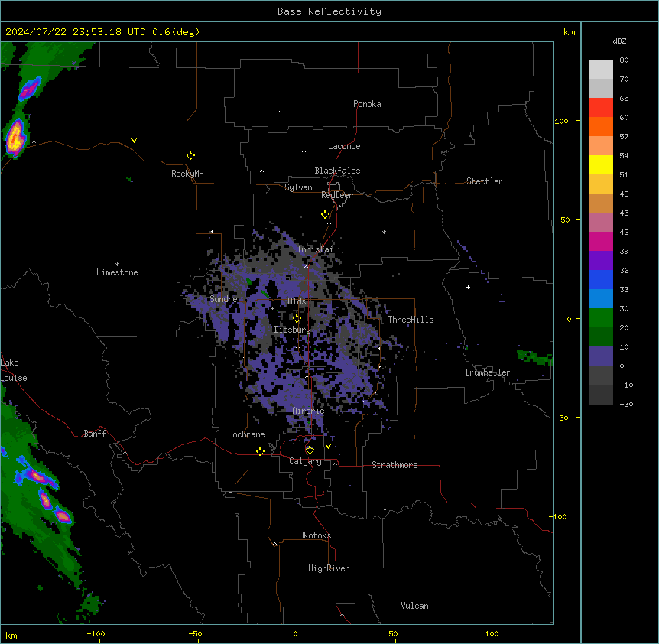Click the dBZ legend heading
The image size is (659, 644).
click(619, 41)
